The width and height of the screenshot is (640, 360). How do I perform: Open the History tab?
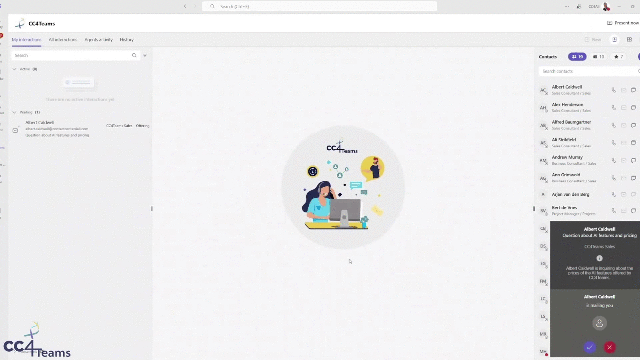[127, 40]
